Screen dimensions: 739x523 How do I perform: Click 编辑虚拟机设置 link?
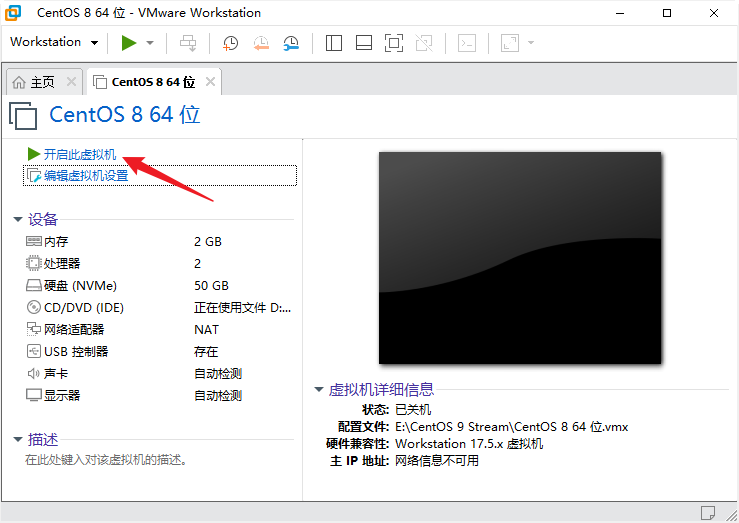tap(85, 176)
